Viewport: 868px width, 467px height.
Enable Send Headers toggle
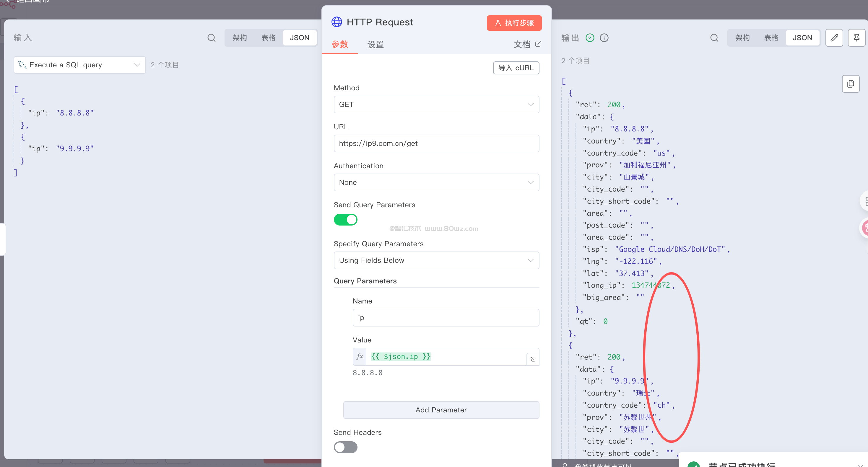tap(345, 447)
